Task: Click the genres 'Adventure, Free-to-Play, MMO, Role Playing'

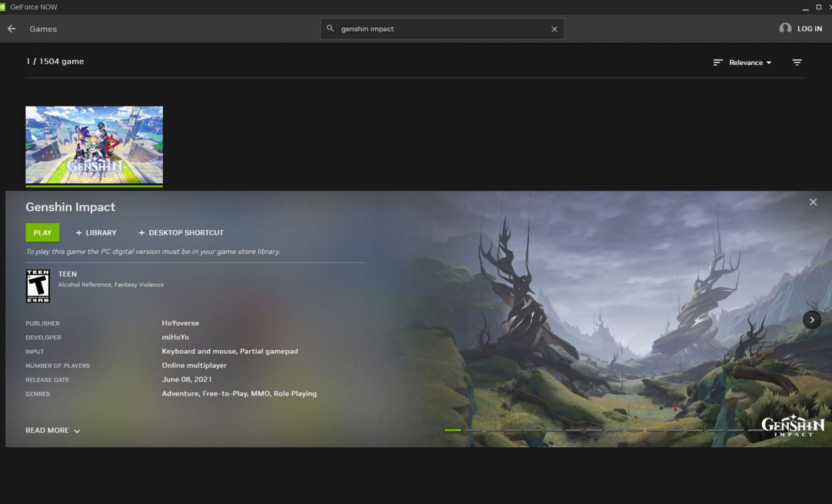Action: pyautogui.click(x=239, y=394)
